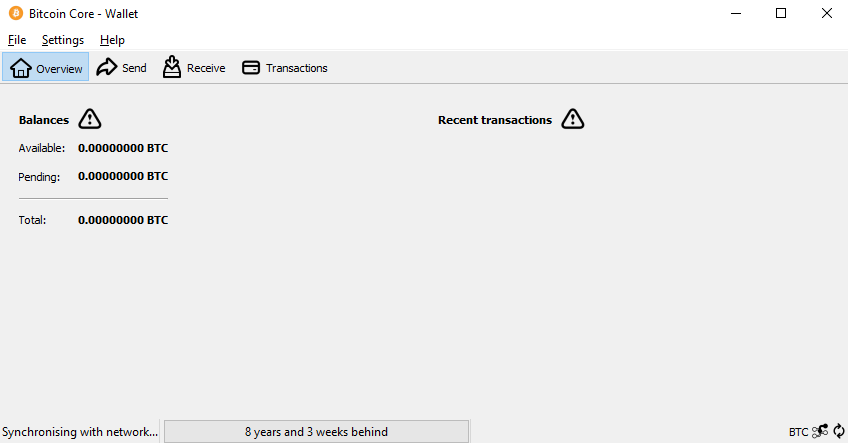This screenshot has height=443, width=848.
Task: Open the Help menu
Action: coord(112,40)
